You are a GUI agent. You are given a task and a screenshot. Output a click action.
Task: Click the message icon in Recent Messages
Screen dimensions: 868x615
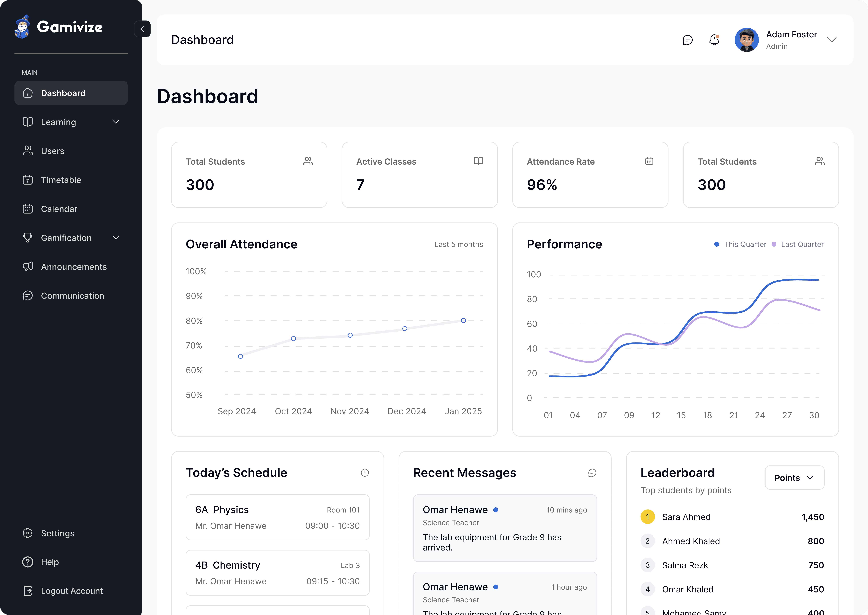tap(592, 473)
